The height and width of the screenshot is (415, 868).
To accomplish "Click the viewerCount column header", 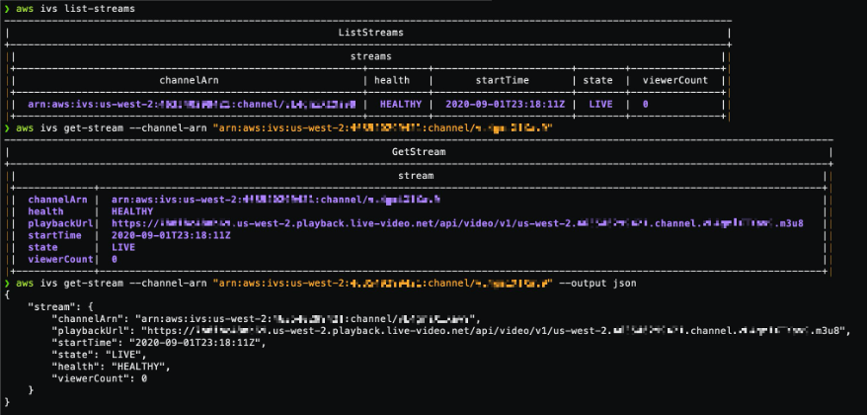I will point(676,79).
